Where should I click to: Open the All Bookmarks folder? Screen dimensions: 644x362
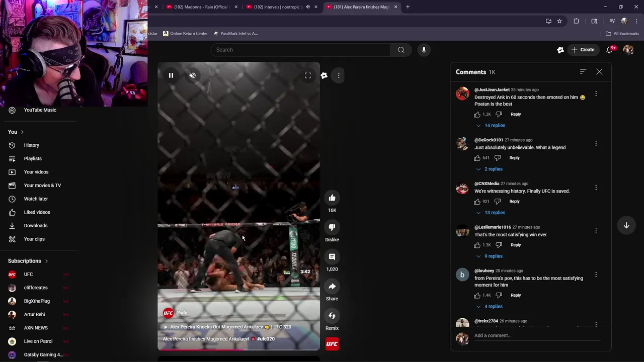622,34
